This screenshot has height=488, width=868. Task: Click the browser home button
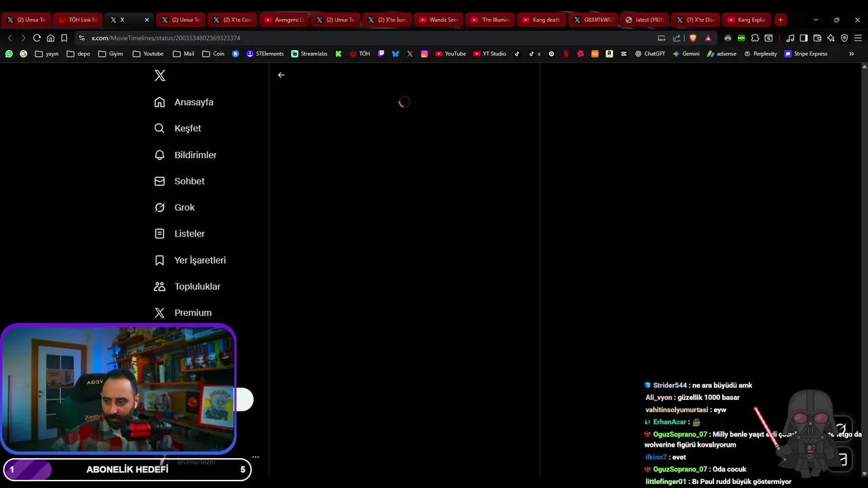pyautogui.click(x=50, y=38)
